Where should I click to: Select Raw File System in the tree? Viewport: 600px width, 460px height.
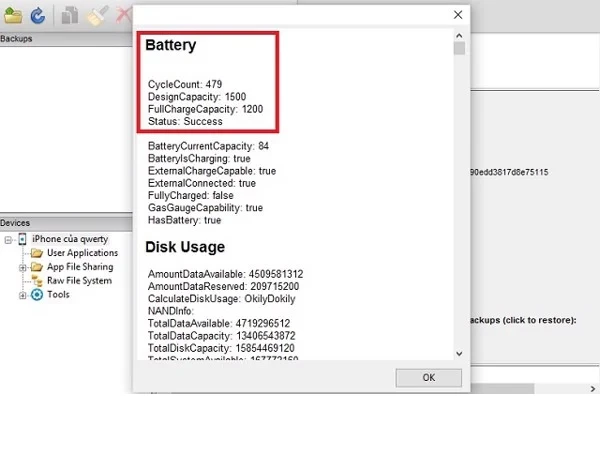coord(79,281)
